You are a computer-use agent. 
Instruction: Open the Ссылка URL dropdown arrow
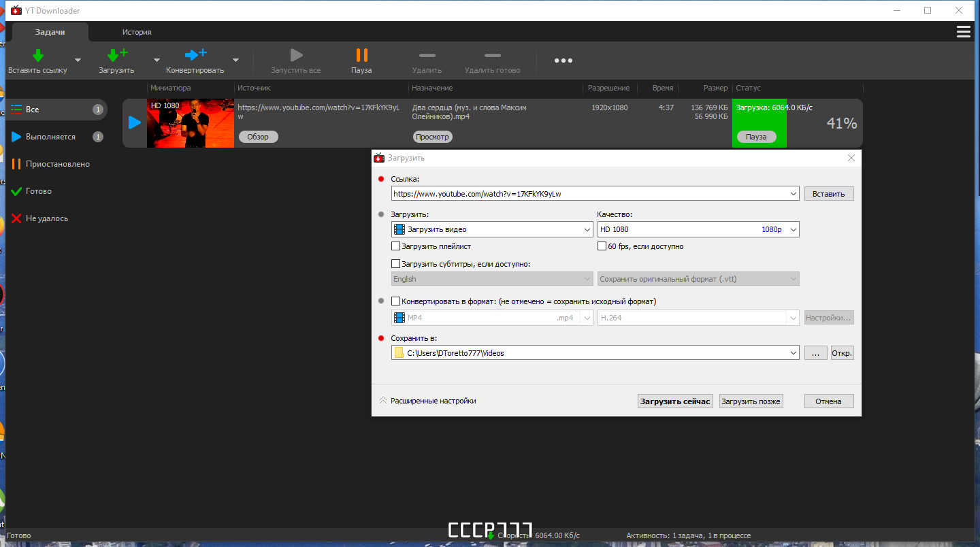click(x=793, y=194)
